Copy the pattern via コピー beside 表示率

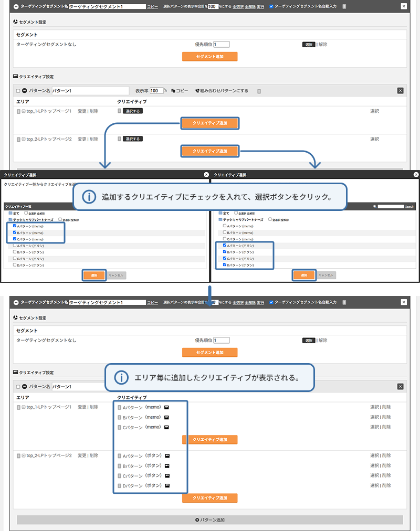tap(180, 91)
